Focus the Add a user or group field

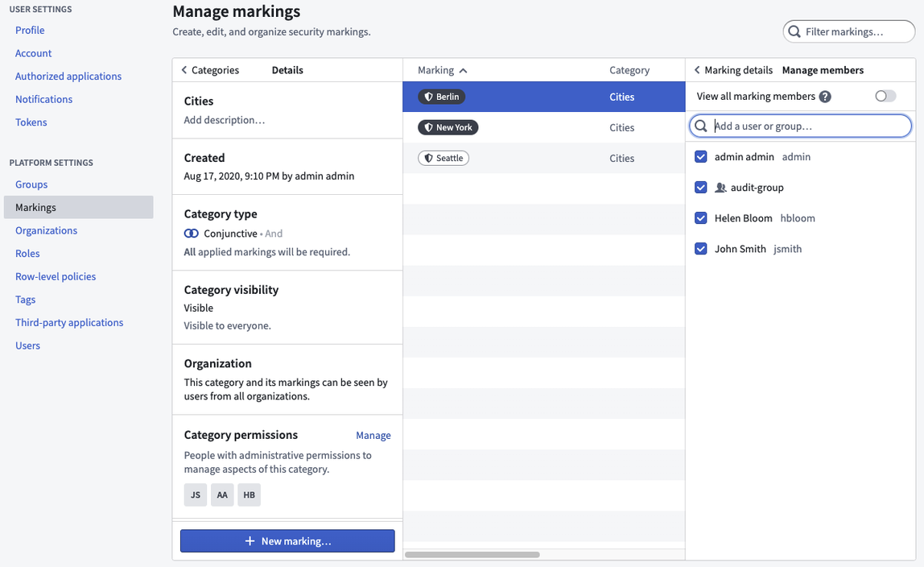pos(800,126)
